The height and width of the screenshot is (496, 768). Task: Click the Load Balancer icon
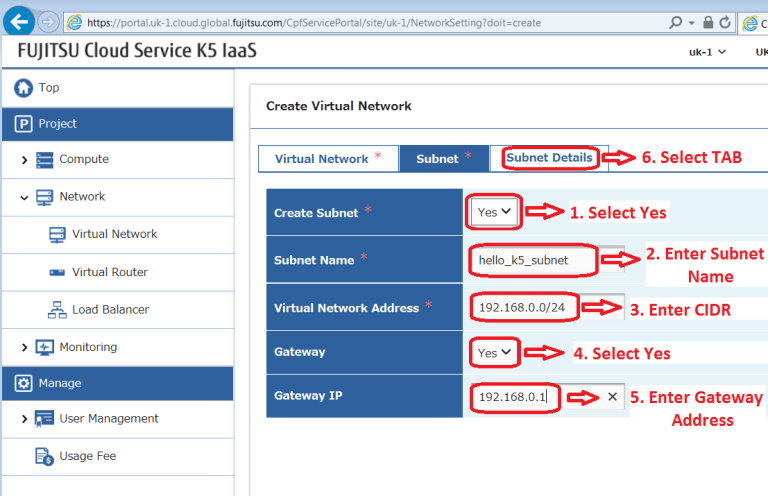[57, 310]
